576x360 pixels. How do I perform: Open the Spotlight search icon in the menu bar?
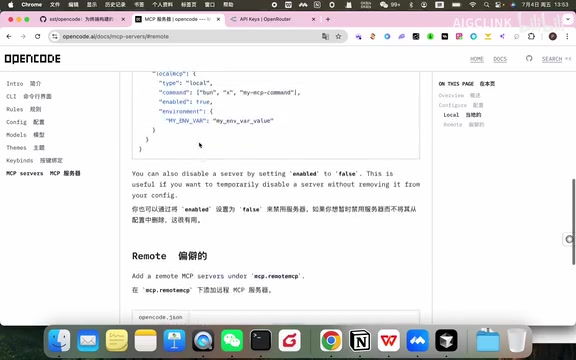[486, 5]
